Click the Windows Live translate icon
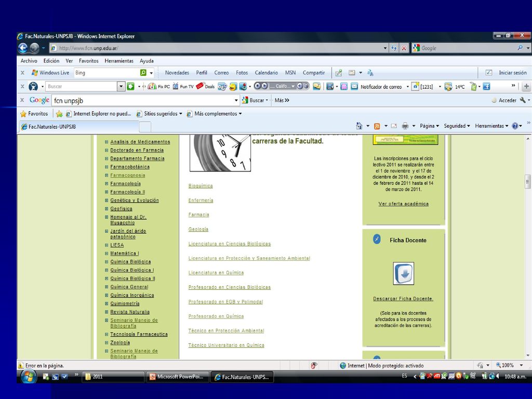Viewport: 532px width, 399px height. tap(370, 73)
